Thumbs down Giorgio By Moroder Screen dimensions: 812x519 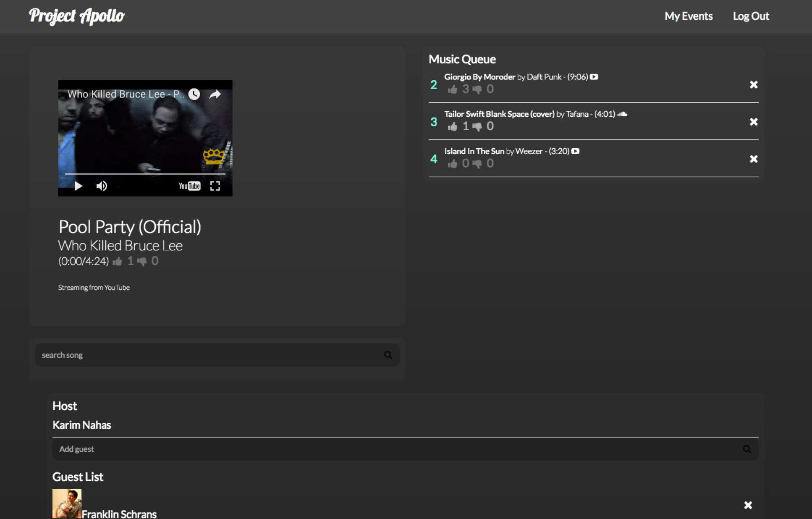[477, 89]
